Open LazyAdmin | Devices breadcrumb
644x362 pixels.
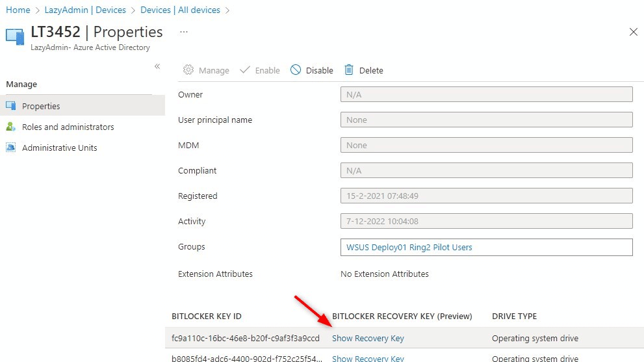tap(85, 10)
